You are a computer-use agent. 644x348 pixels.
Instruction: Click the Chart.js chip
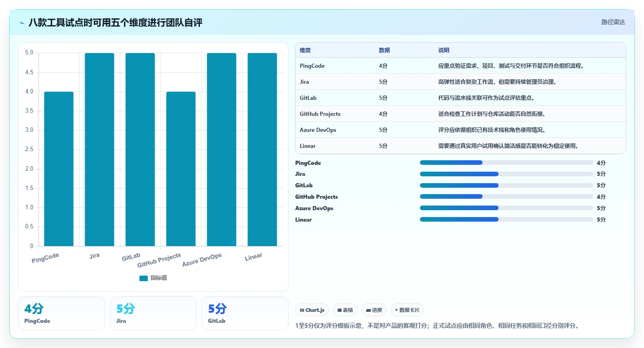coord(312,310)
